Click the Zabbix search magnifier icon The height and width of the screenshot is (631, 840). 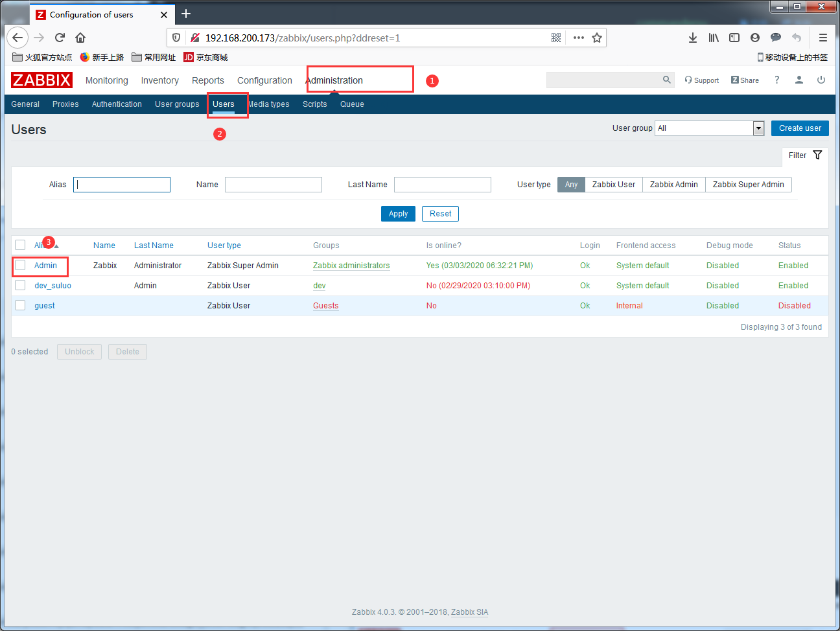point(667,80)
